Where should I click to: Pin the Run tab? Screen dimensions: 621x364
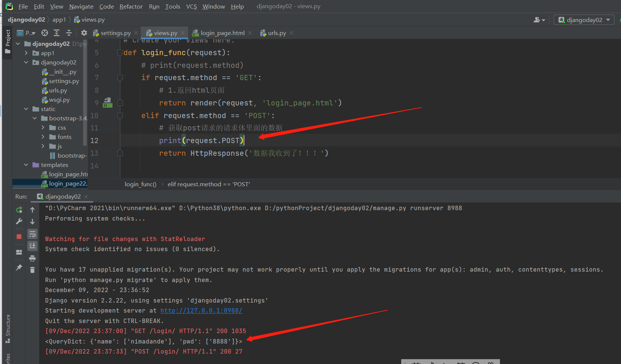tap(19, 268)
